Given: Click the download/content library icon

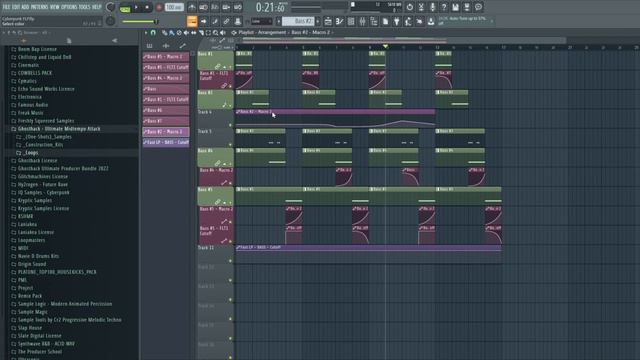Looking at the screenshot, I should point(431,21).
